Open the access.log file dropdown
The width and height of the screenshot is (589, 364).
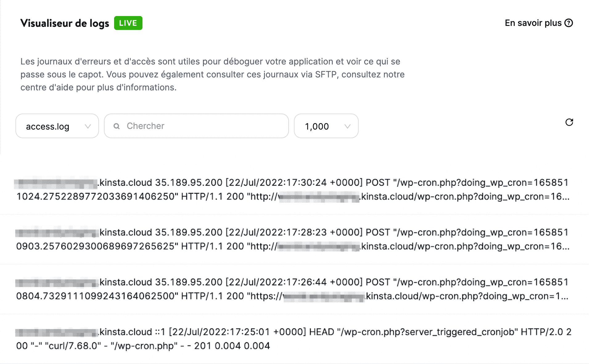[x=57, y=126]
